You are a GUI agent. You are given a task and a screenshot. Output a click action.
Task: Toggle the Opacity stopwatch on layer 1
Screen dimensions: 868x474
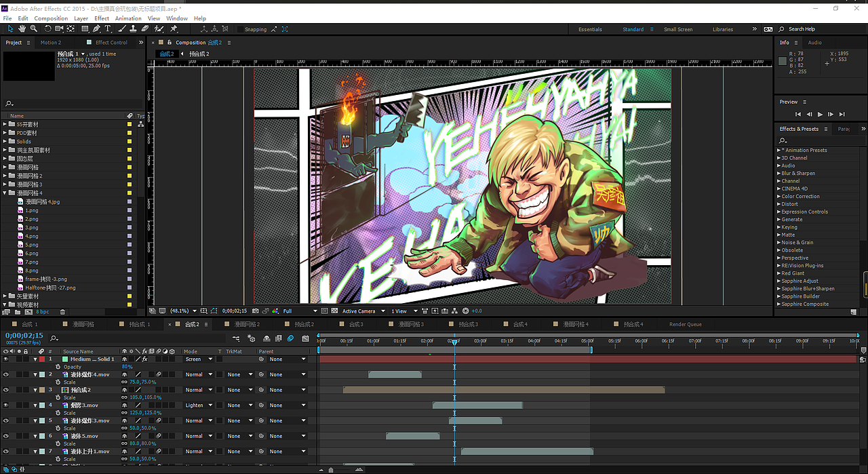(x=58, y=367)
